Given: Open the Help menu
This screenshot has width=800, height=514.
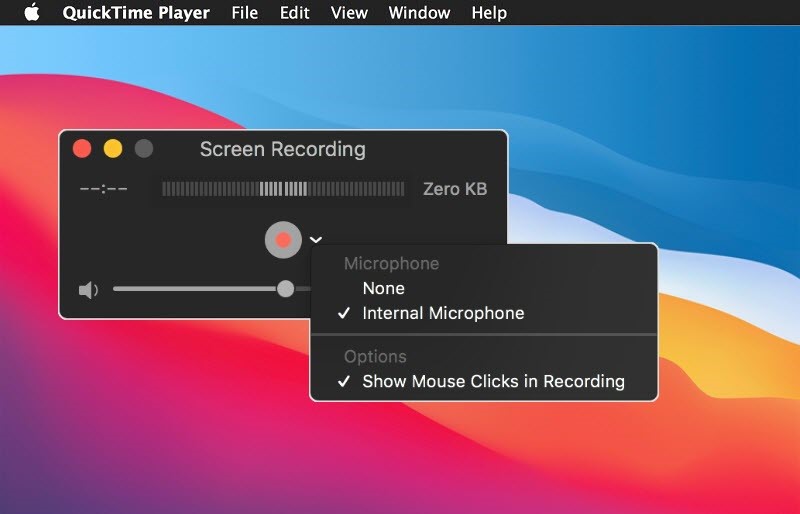Looking at the screenshot, I should [x=489, y=13].
